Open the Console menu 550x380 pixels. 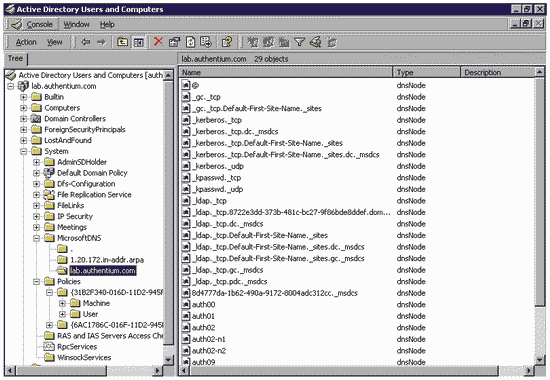[x=40, y=24]
